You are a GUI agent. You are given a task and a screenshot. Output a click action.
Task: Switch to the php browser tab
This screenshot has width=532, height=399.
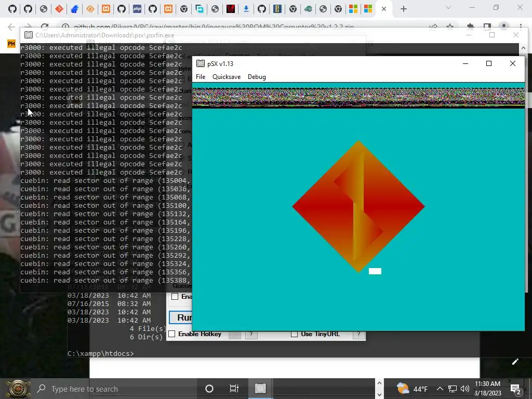point(137,9)
